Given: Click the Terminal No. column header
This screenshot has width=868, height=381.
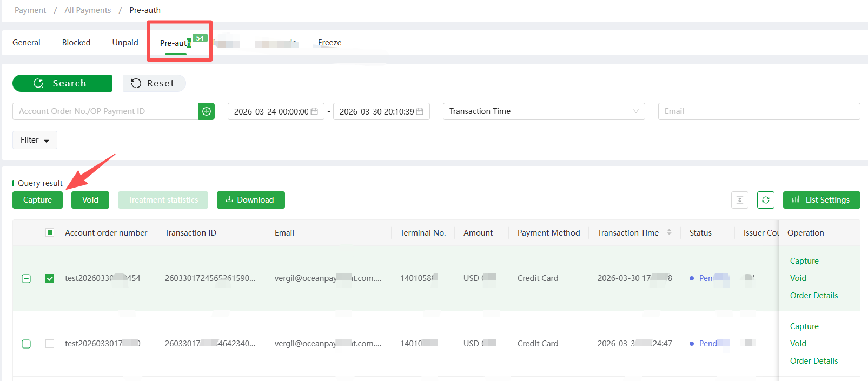Looking at the screenshot, I should pos(423,233).
